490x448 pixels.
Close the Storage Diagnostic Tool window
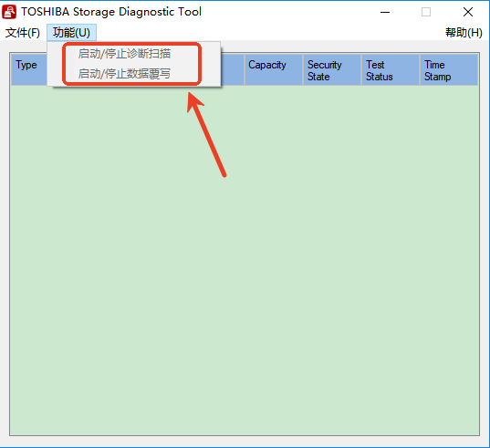(468, 12)
